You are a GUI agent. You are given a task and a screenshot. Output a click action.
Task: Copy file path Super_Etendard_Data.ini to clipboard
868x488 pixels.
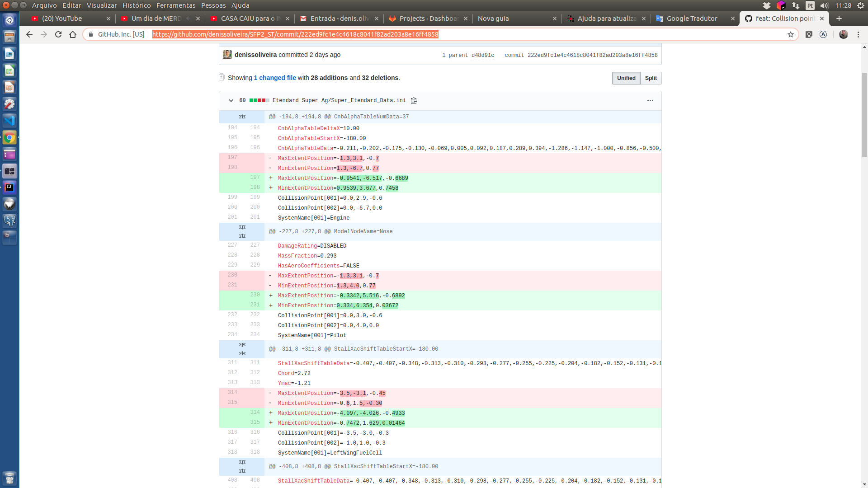point(414,101)
